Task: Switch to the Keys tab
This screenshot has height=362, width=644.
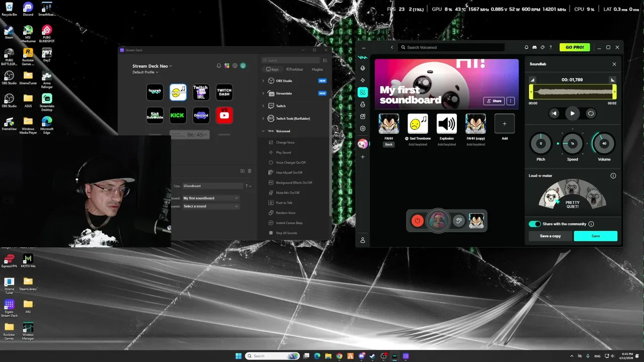Action: tap(273, 69)
